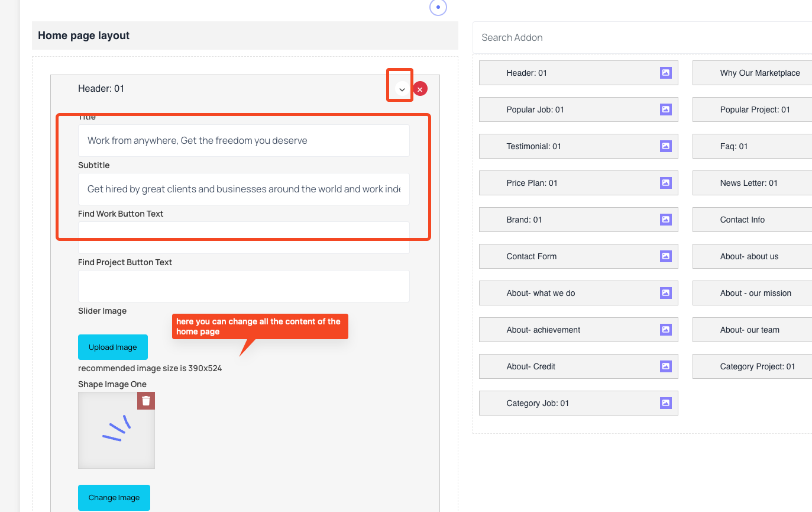
Task: Click into the Subtitle input field
Action: (x=244, y=189)
